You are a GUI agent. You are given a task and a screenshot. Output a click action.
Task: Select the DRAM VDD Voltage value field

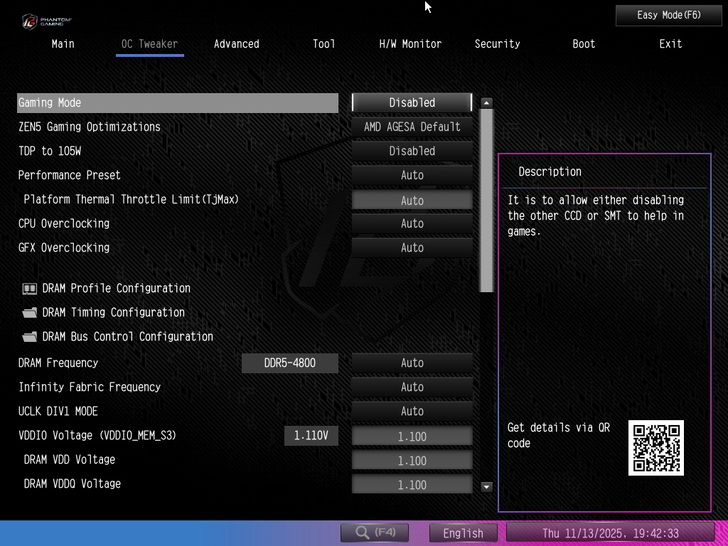click(x=412, y=461)
